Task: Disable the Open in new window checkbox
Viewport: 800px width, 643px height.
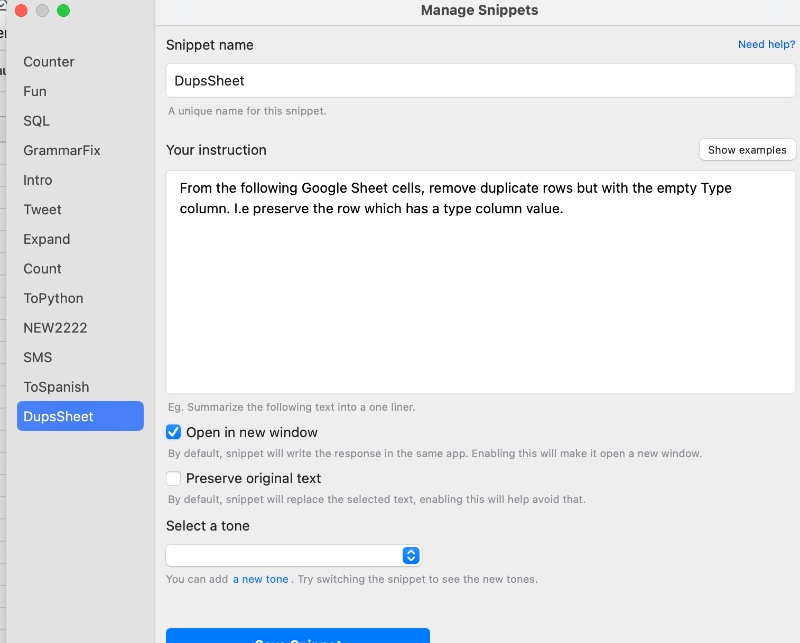Action: click(x=174, y=433)
